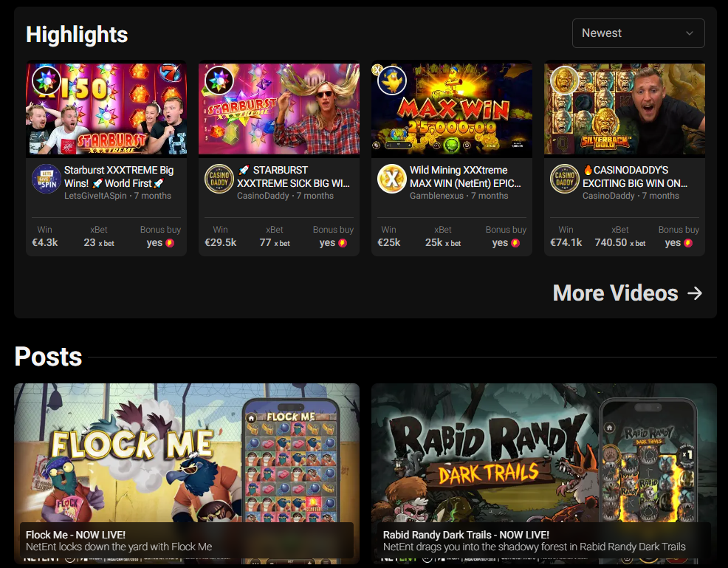
Task: Click the arrow next to More Videos
Action: click(695, 293)
